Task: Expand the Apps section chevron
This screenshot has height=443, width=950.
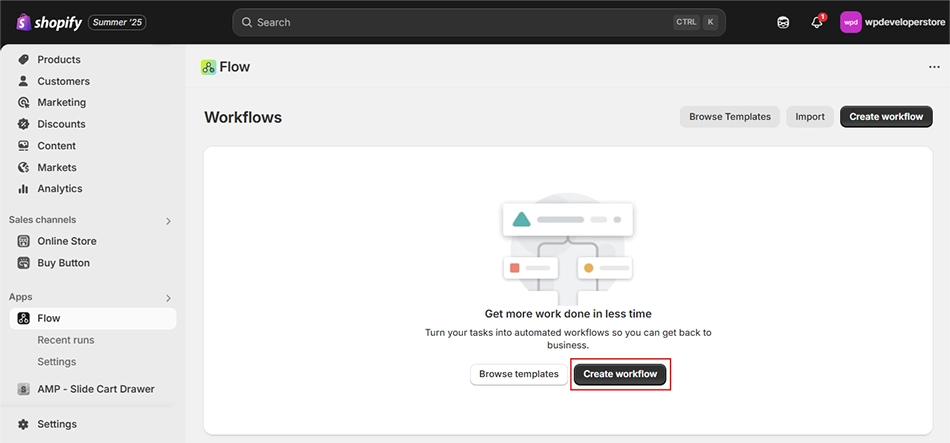Action: 168,298
